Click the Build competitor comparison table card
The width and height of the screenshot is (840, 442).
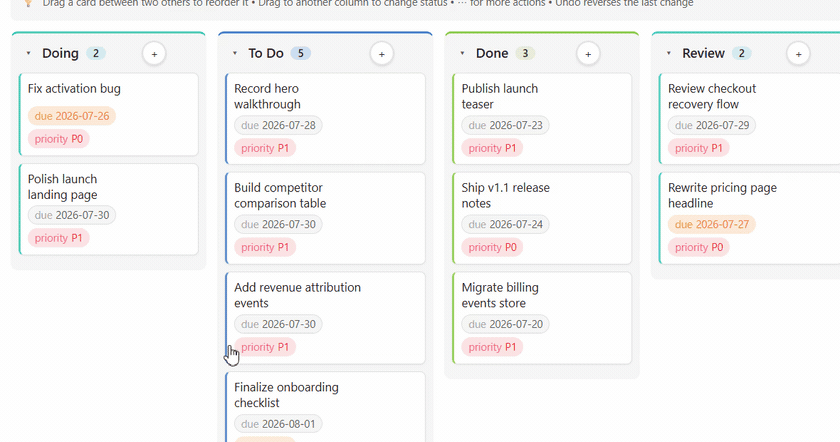pos(325,218)
